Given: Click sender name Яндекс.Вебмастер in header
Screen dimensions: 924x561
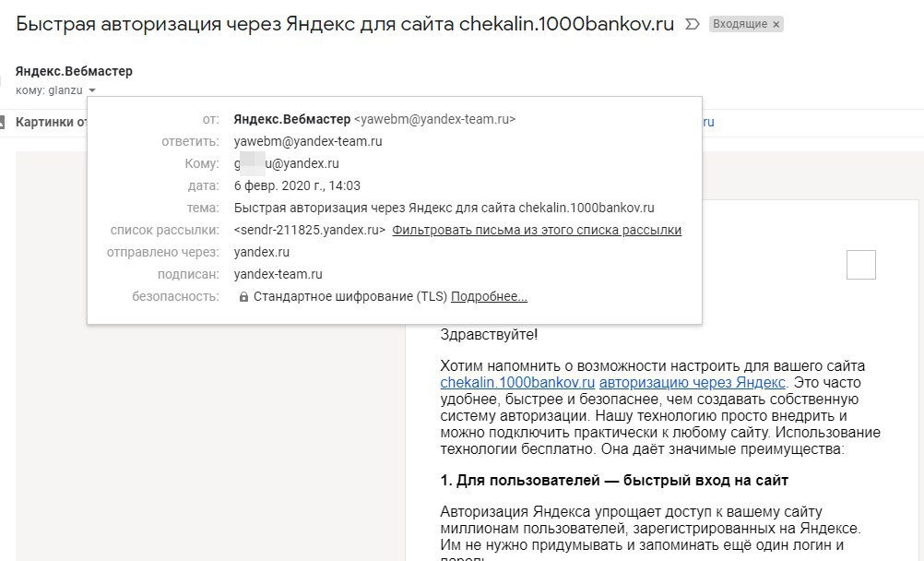Looking at the screenshot, I should [74, 71].
